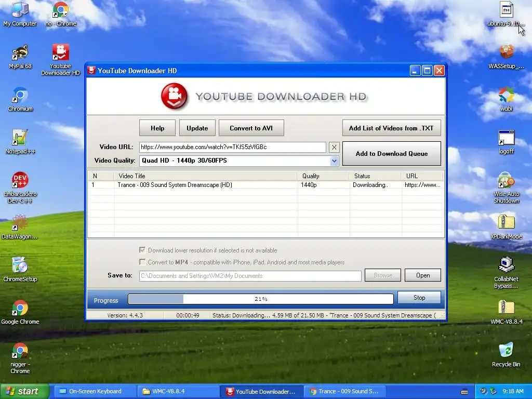
Task: Open the Youtube Downloader HD desktop shortcut
Action: pyautogui.click(x=60, y=60)
